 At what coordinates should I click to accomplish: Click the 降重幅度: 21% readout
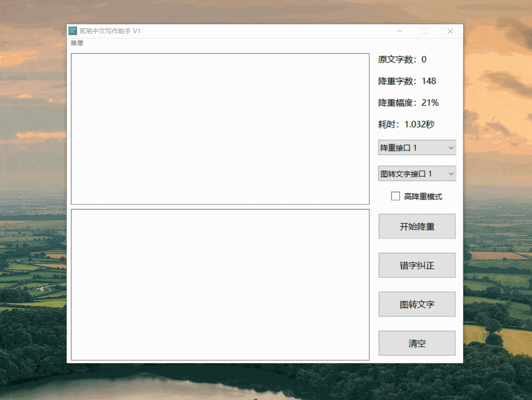point(408,103)
